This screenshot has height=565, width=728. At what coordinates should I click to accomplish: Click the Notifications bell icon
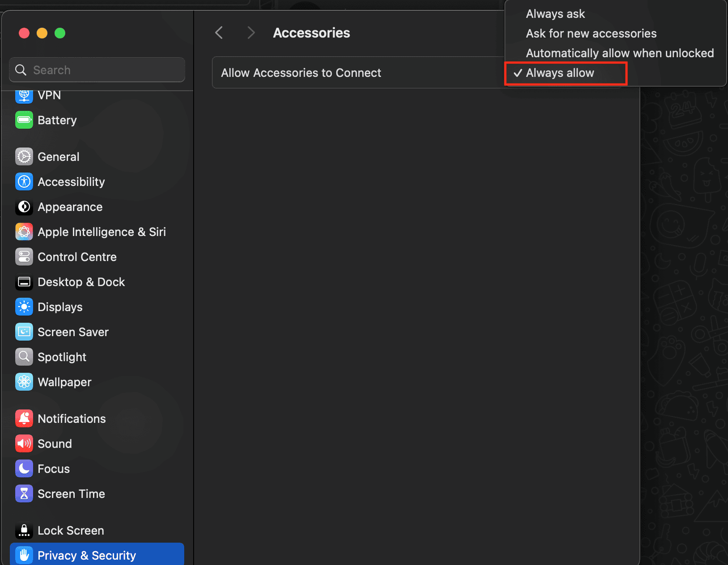[x=24, y=419]
